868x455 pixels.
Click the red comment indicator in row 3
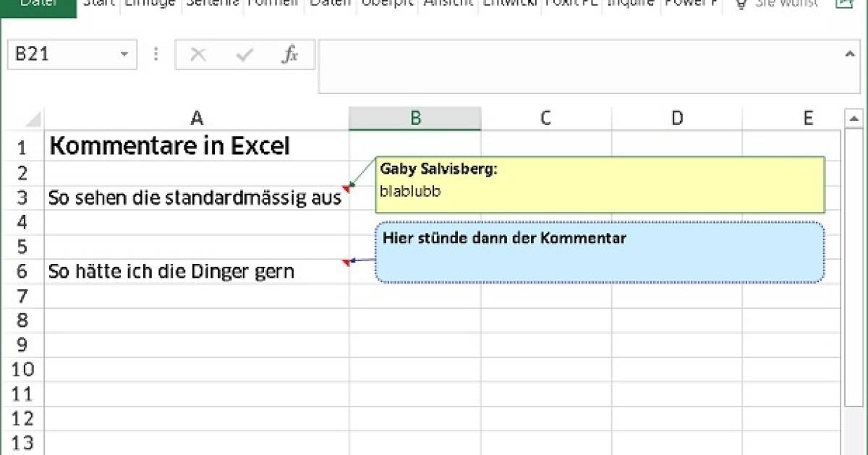[346, 189]
